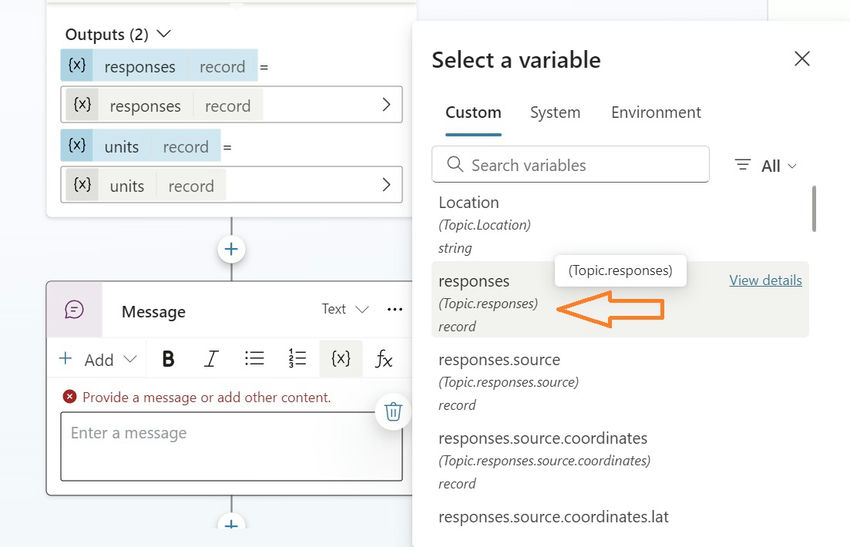This screenshot has width=850, height=547.
Task: Click the Bold formatting icon
Action: [168, 359]
